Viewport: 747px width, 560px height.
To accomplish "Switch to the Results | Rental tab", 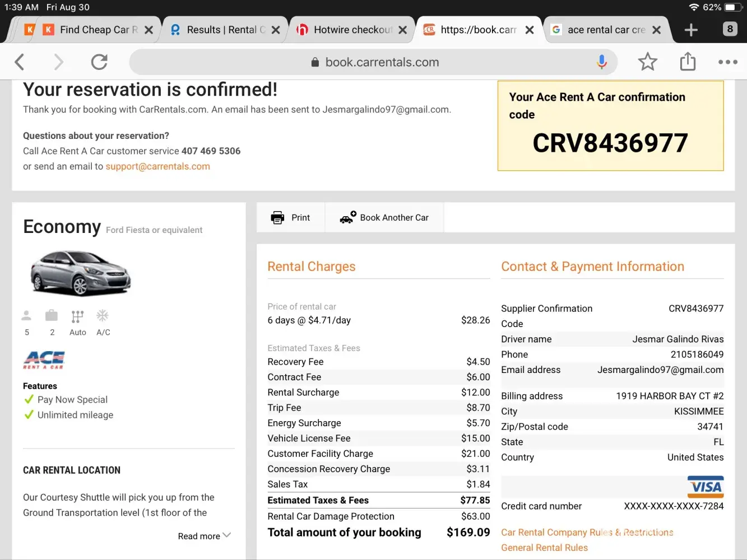I will coord(224,30).
